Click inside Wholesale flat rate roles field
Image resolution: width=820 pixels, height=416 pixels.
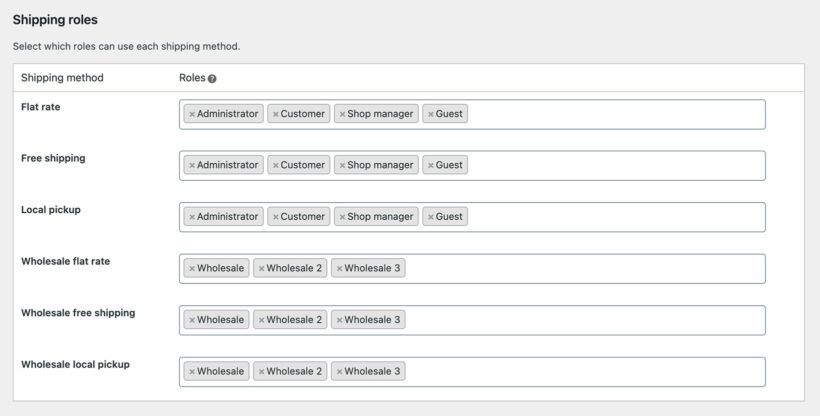coord(580,269)
